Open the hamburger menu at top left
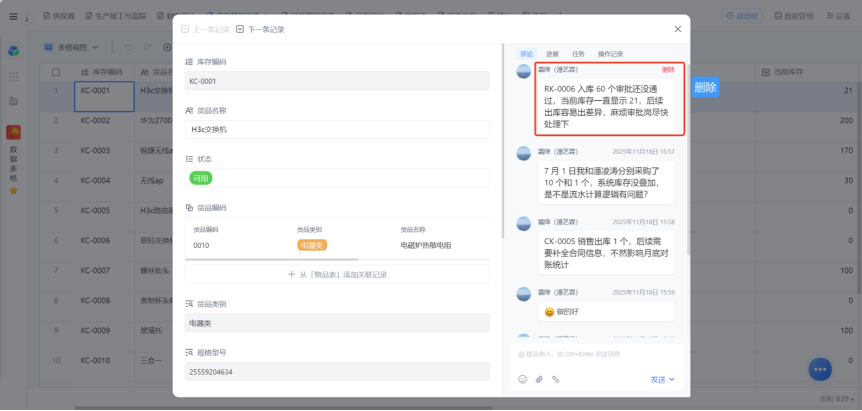 [x=13, y=16]
